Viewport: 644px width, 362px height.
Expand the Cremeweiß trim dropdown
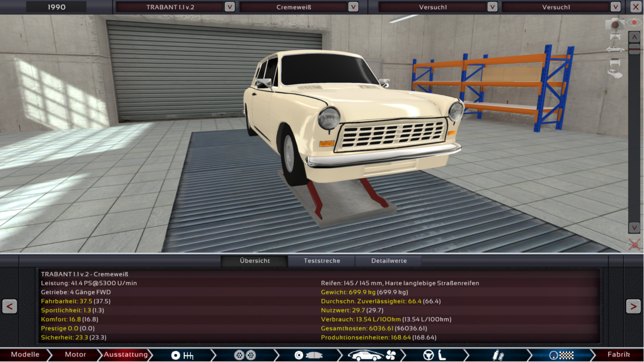tap(353, 7)
